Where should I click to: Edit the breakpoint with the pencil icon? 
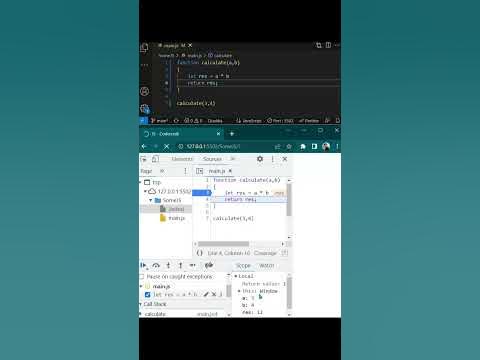(206, 294)
